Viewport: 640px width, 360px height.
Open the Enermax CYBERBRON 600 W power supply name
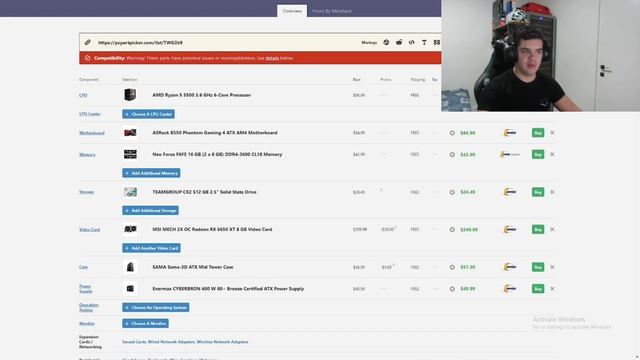tap(228, 289)
